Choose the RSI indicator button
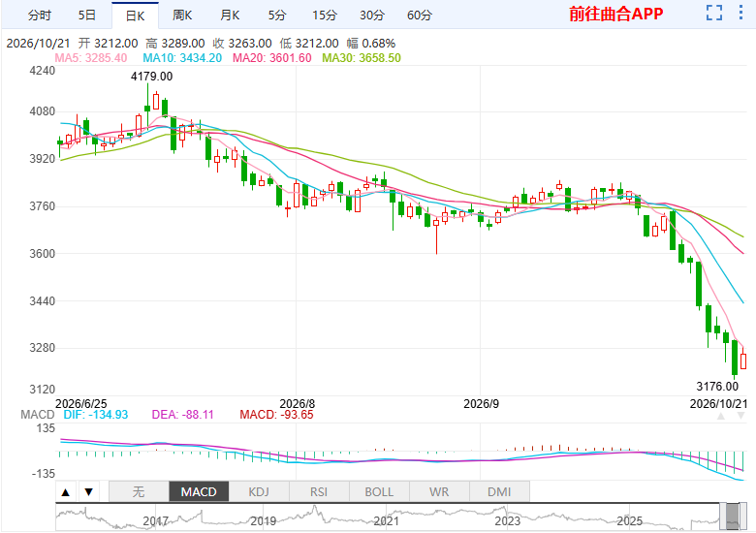Viewport: 756px width, 533px height. pyautogui.click(x=319, y=492)
